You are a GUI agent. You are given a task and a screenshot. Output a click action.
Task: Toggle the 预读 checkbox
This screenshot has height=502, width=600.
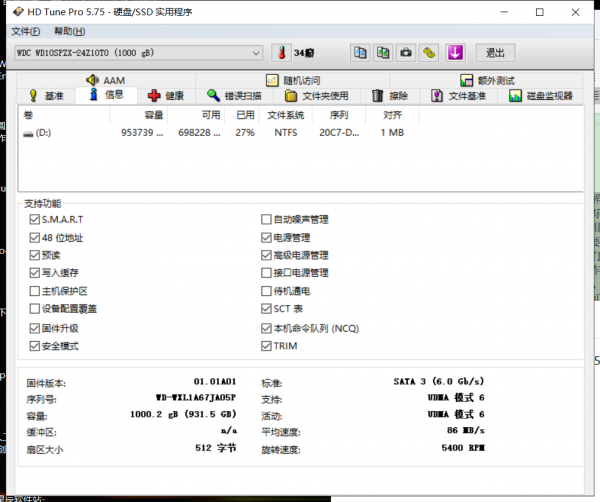pos(34,255)
